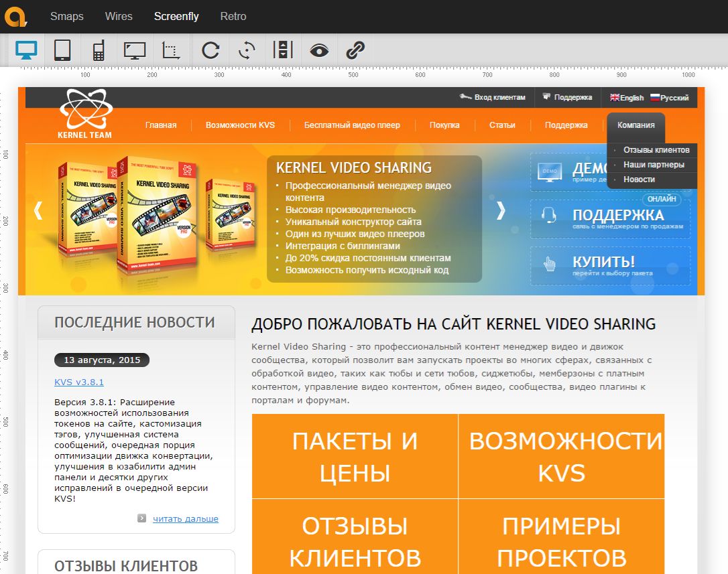
Task: Open the Возможности KVS menu item
Action: point(240,125)
